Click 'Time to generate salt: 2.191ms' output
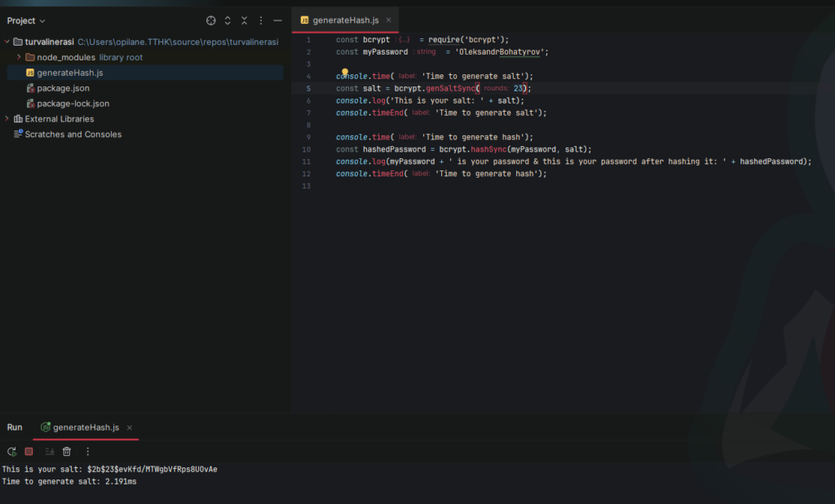The height and width of the screenshot is (504, 835). click(x=69, y=482)
